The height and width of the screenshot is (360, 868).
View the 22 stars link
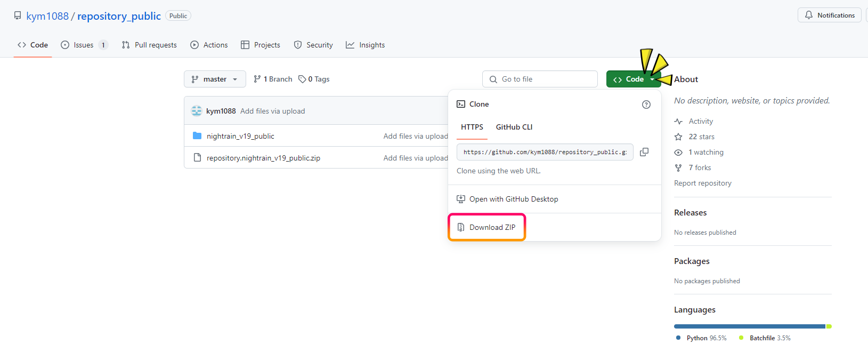701,137
